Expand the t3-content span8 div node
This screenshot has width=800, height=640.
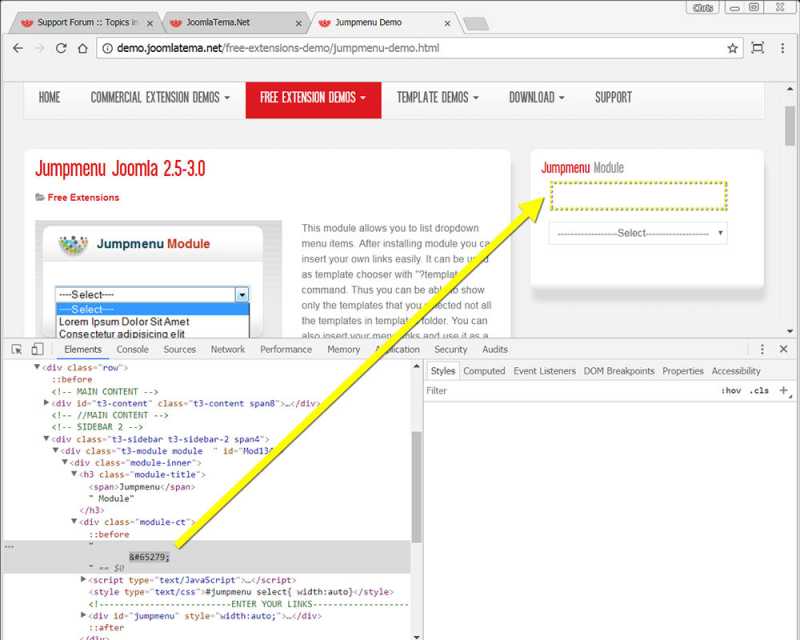(46, 403)
